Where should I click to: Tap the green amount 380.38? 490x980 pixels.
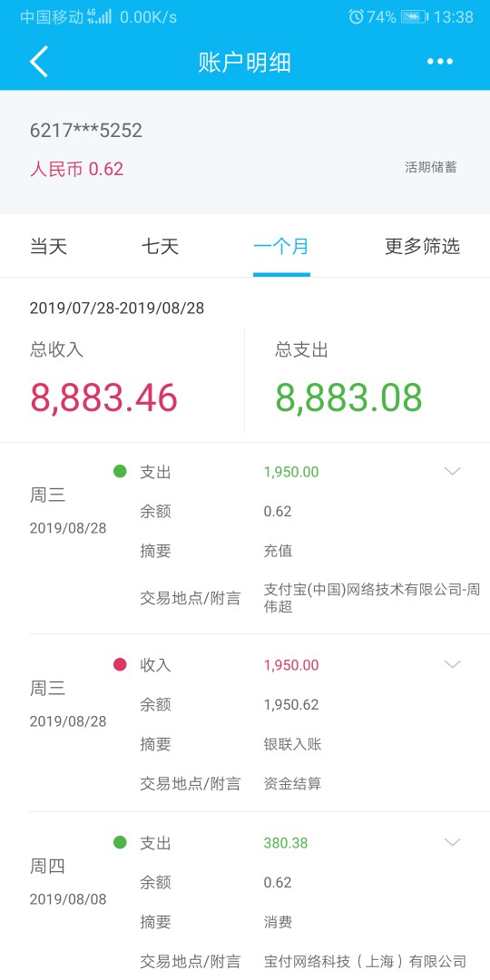pyautogui.click(x=286, y=842)
